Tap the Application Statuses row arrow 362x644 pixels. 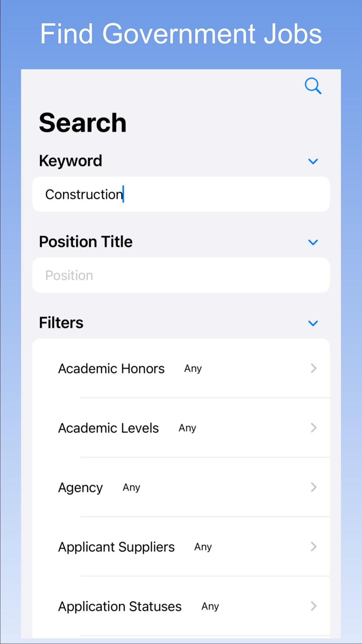click(313, 606)
